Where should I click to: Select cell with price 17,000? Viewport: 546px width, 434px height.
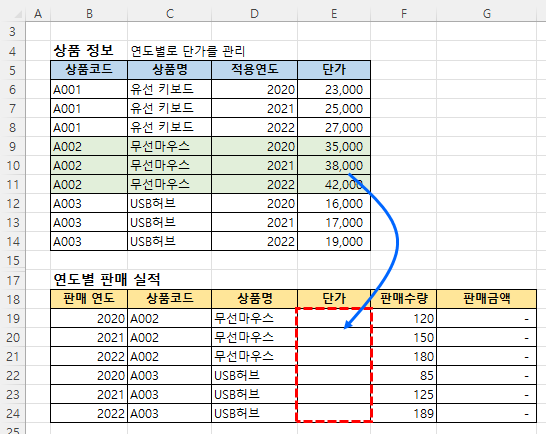pyautogui.click(x=334, y=223)
